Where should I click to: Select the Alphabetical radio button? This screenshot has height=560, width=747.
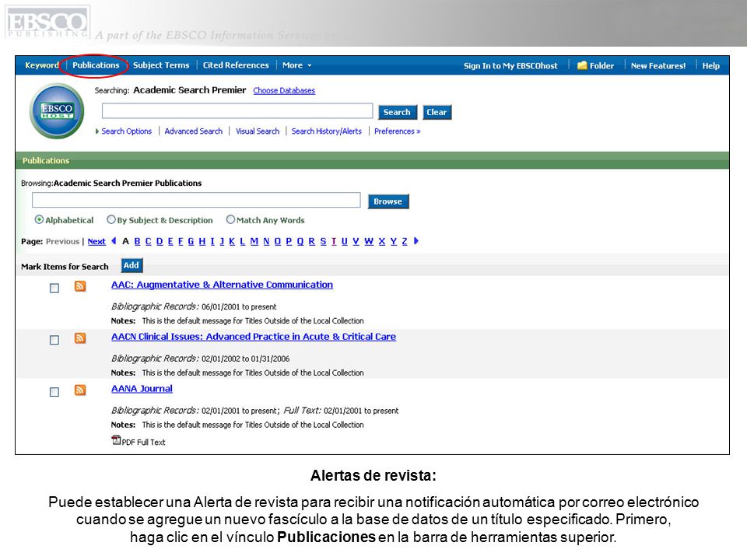click(39, 219)
